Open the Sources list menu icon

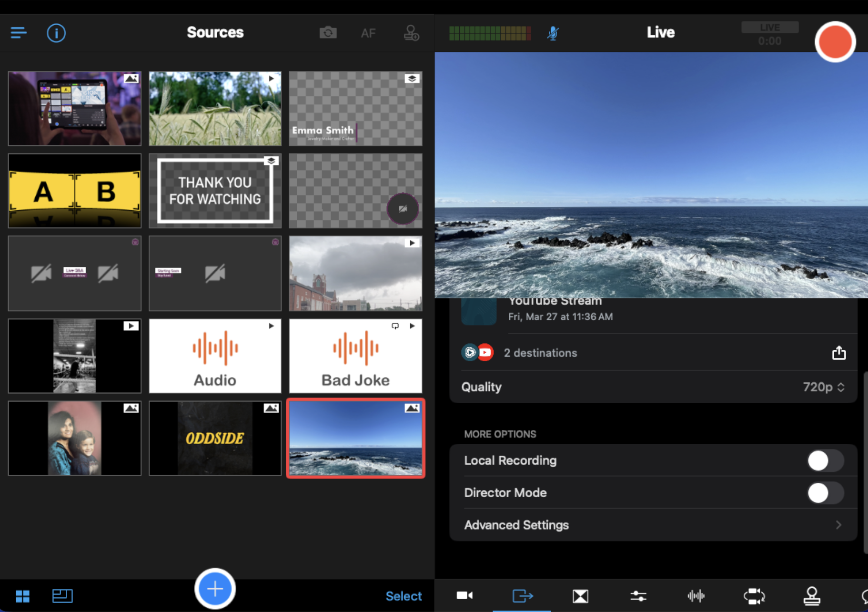click(19, 33)
